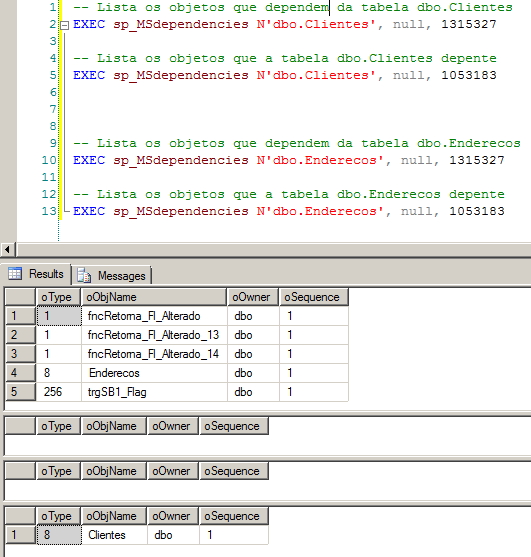Place cursor on line 5 EXEC statement
Viewport: 531px width, 557px height.
click(285, 75)
